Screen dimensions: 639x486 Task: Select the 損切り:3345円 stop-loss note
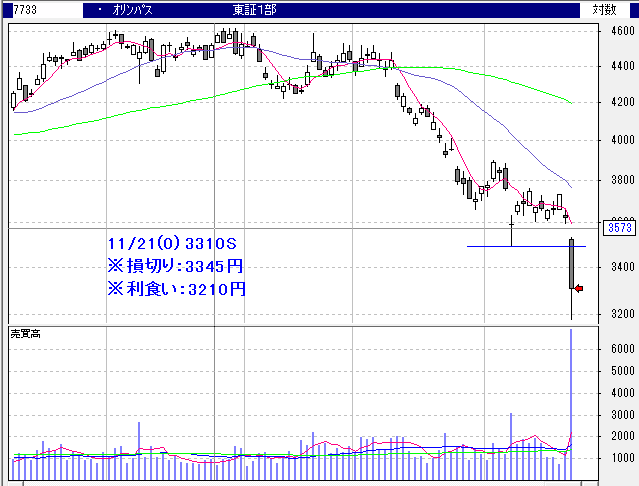pos(175,266)
